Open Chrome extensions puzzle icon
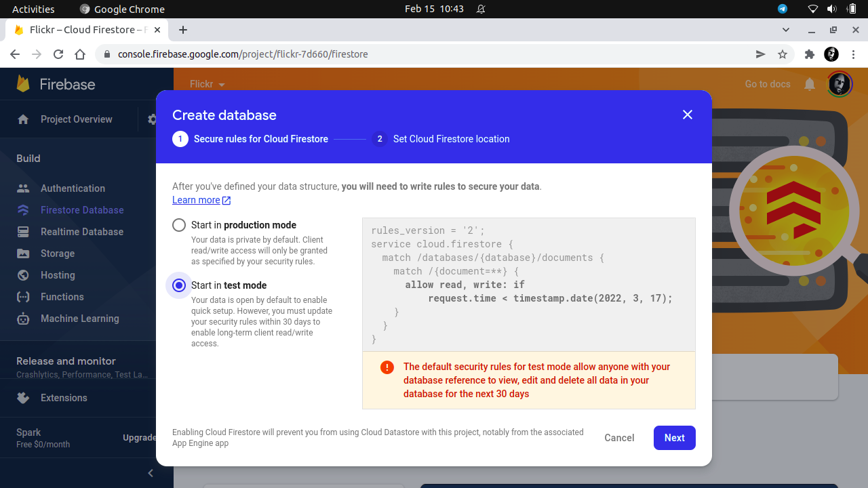The width and height of the screenshot is (868, 488). click(x=809, y=54)
